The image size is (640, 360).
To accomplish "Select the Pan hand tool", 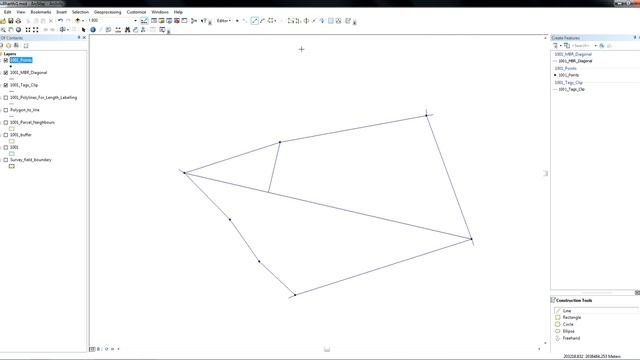I will 11,30.
